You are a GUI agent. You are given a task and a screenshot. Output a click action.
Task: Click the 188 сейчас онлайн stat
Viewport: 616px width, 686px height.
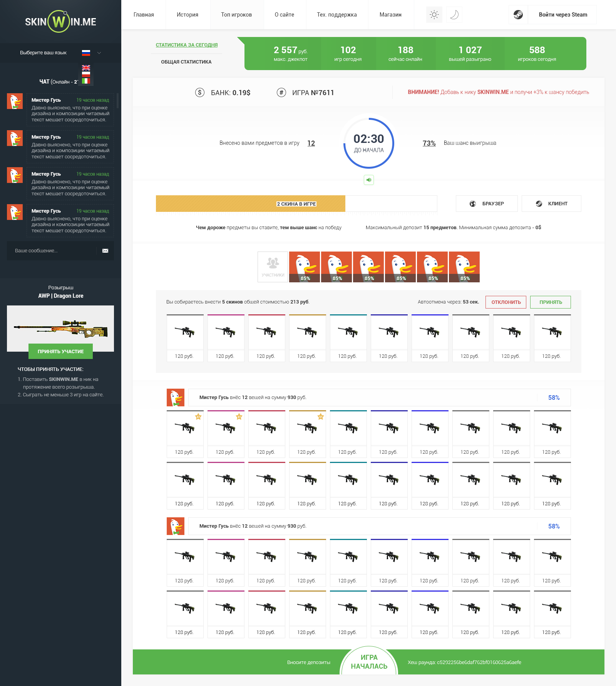click(405, 54)
